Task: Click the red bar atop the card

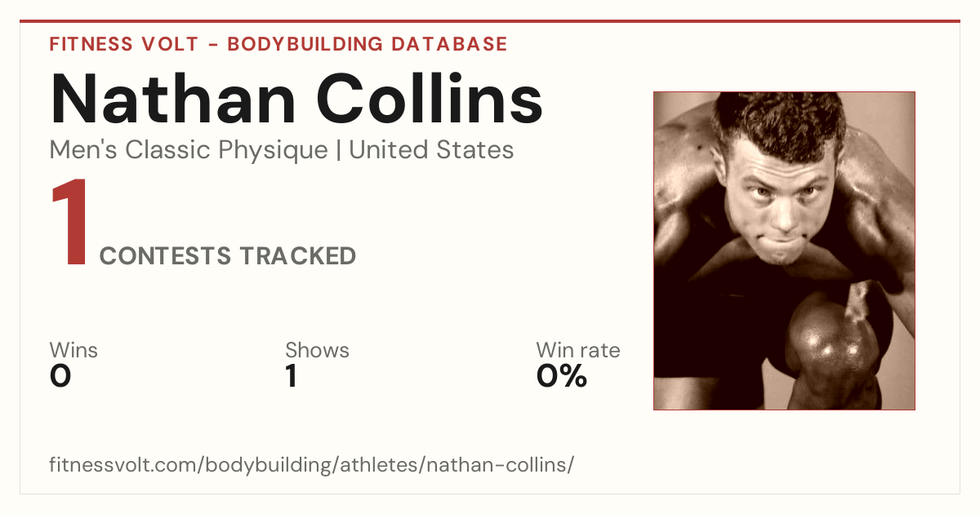Action: 490,21
